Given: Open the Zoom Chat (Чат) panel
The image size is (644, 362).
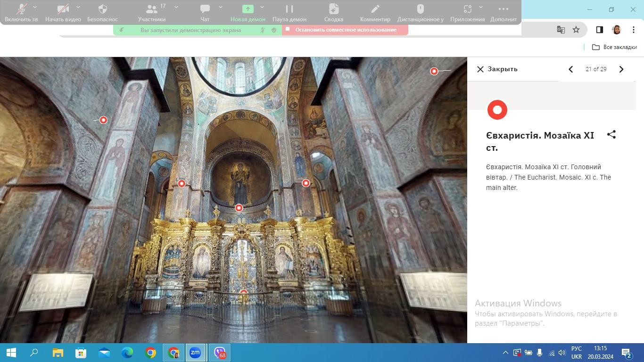Looking at the screenshot, I should pos(205,12).
